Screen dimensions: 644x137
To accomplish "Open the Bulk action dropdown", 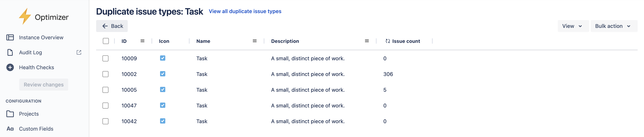I will 613,26.
